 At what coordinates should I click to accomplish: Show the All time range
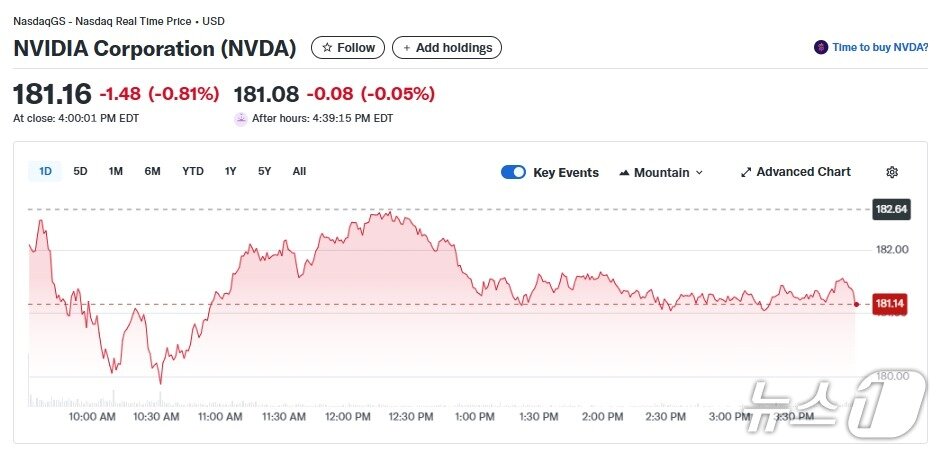tap(299, 171)
